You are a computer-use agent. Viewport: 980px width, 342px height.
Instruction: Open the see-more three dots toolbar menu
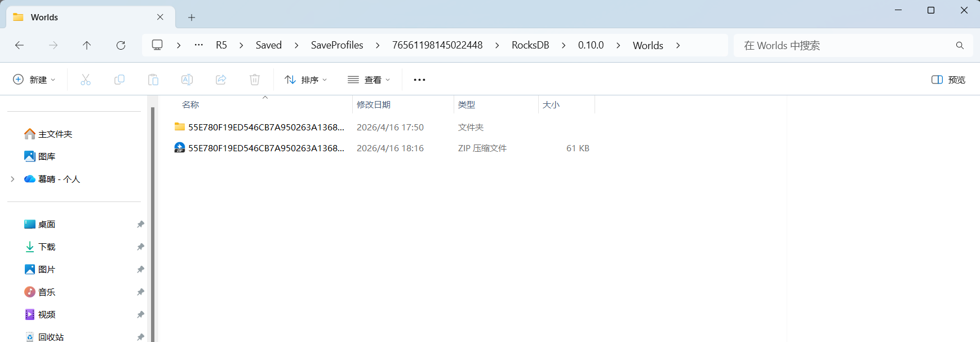(419, 80)
